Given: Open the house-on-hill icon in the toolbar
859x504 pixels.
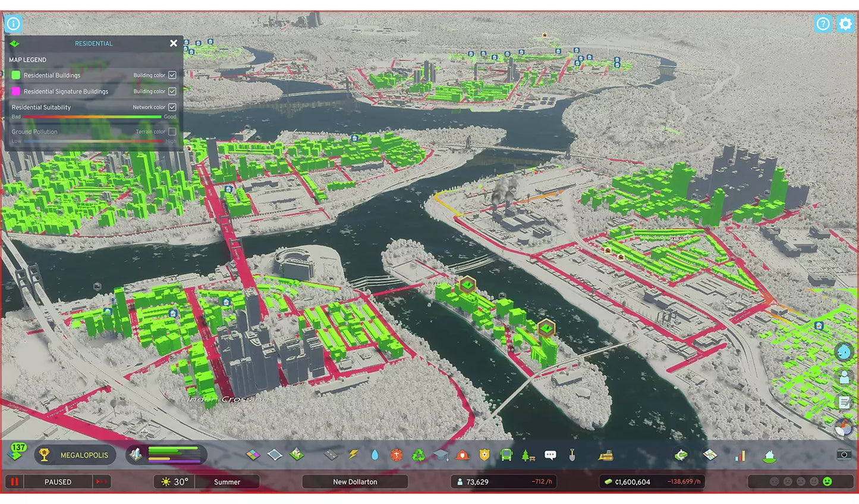Looking at the screenshot, I should click(770, 456).
